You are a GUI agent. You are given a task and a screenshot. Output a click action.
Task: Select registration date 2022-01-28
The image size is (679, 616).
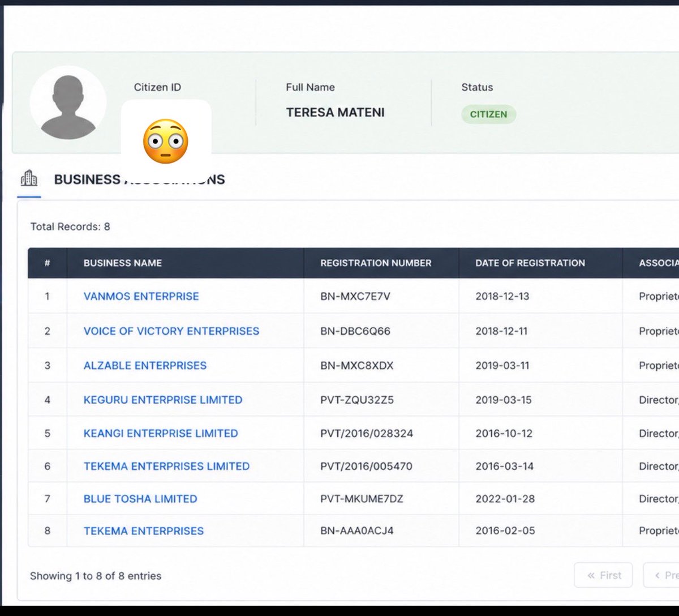(505, 499)
